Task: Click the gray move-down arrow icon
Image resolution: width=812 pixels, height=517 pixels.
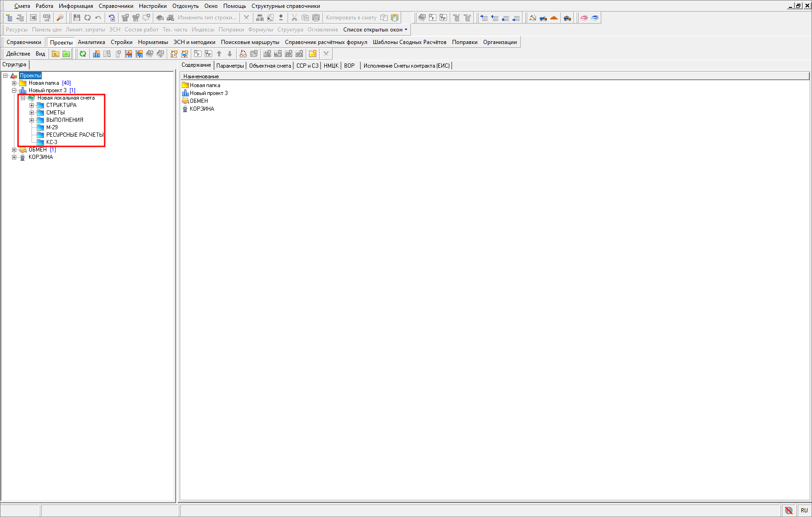Action: 230,54
